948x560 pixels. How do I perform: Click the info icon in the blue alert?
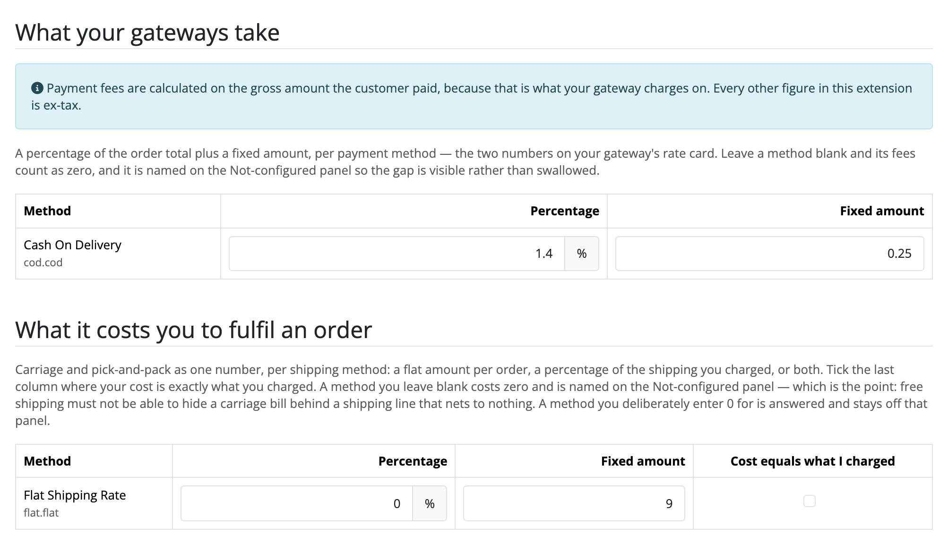(37, 88)
